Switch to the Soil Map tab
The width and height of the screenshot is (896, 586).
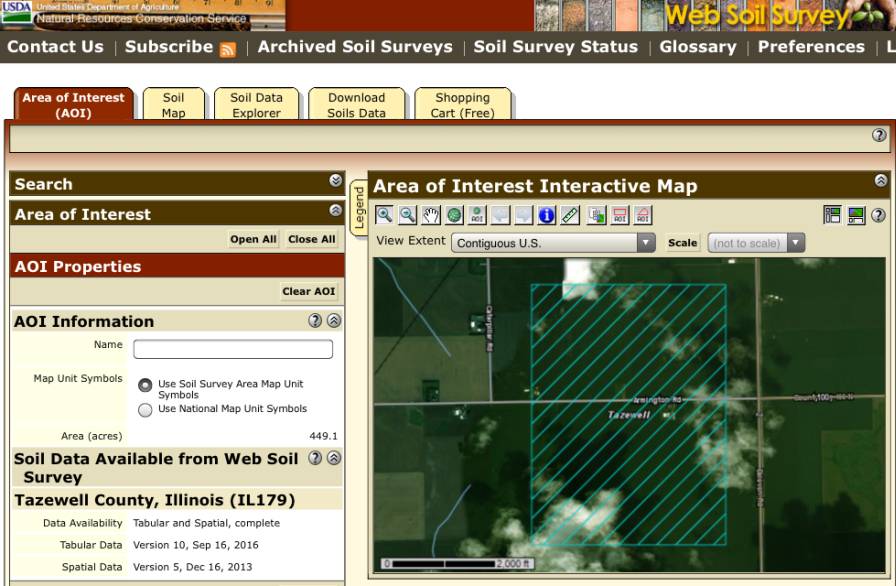coord(173,104)
